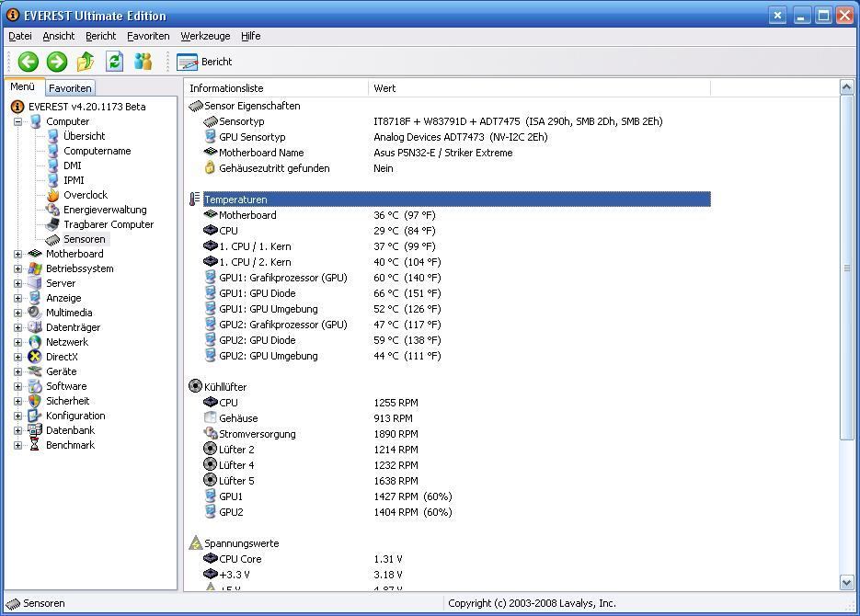Image resolution: width=860 pixels, height=616 pixels.
Task: Click the Bericht report toolbar button
Action: point(204,62)
